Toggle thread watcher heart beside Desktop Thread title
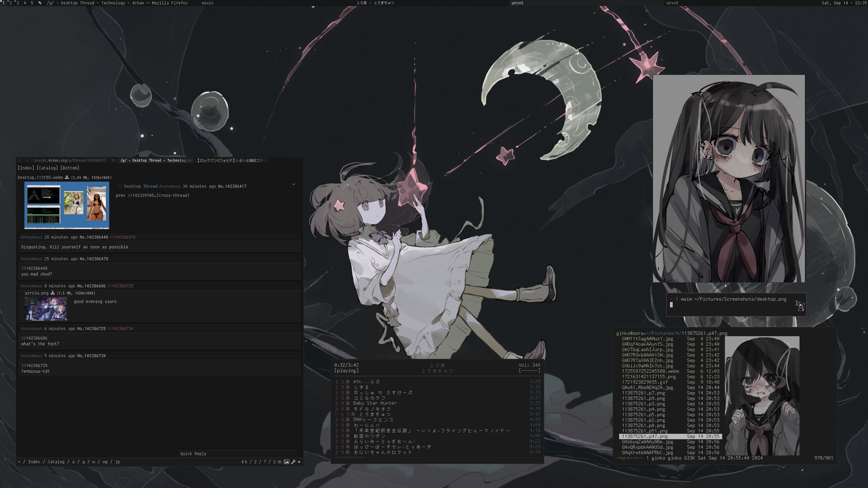Viewport: 868px width, 488px height. click(120, 186)
